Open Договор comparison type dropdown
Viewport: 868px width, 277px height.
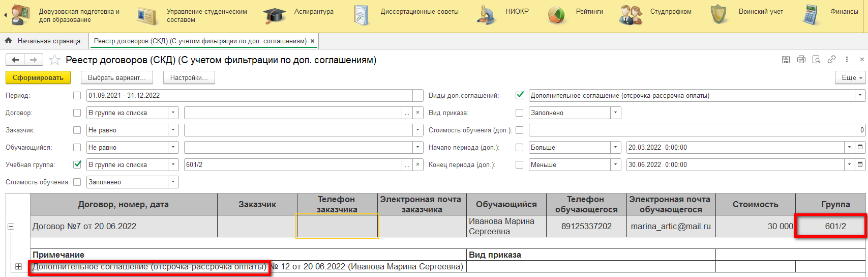tap(173, 113)
